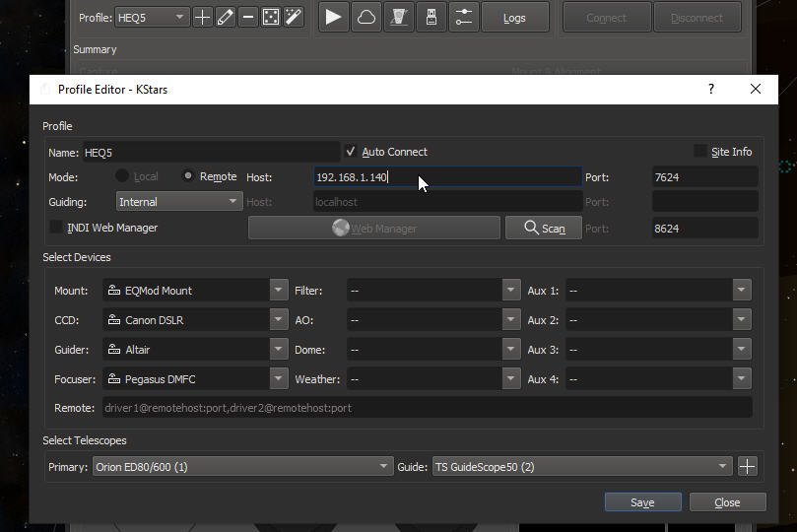Open the profile wizard wand icon
Viewport: 797px width, 532px height.
(293, 18)
